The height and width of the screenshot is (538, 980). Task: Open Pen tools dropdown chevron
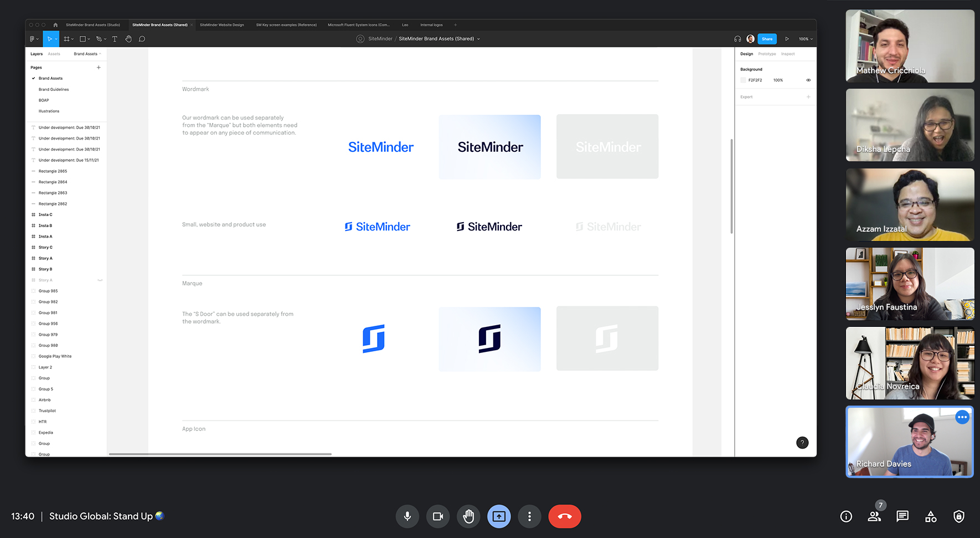(105, 39)
